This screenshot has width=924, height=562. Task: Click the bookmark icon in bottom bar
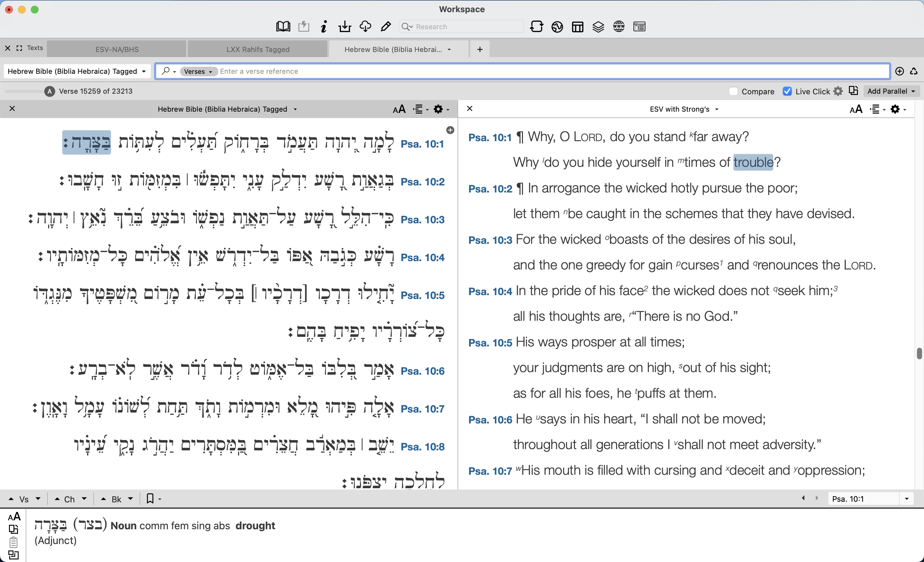click(150, 498)
